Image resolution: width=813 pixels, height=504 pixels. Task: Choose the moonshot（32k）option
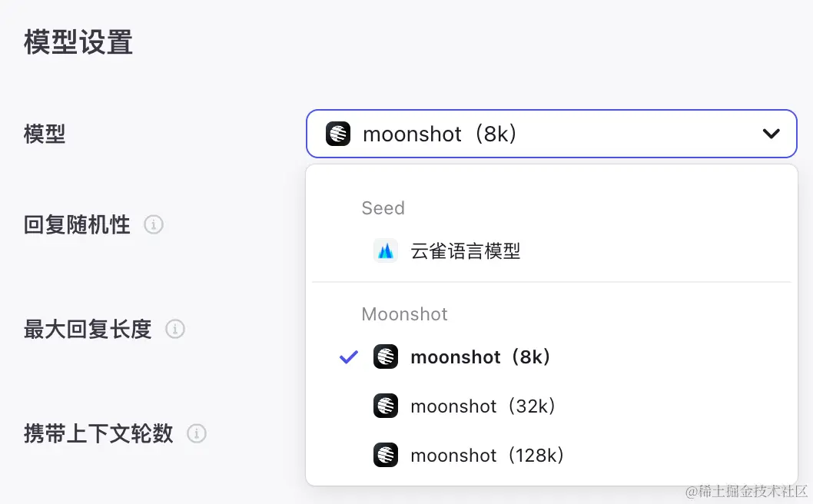click(x=483, y=406)
